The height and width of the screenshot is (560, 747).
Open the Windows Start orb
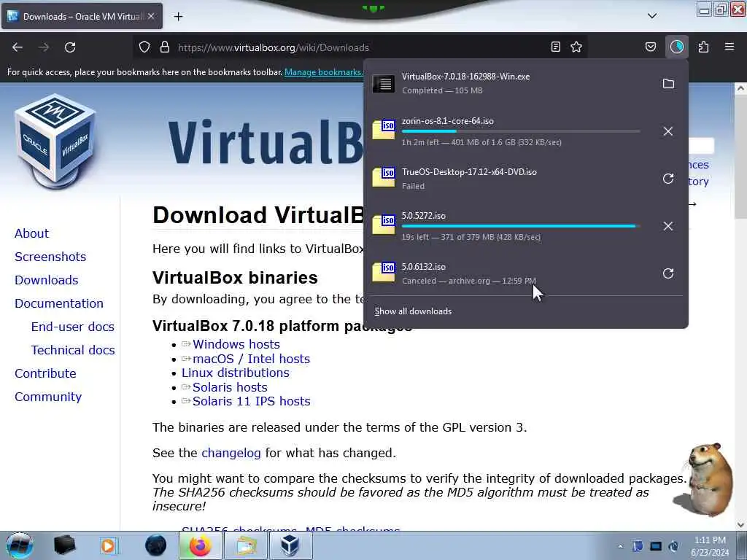tap(19, 545)
